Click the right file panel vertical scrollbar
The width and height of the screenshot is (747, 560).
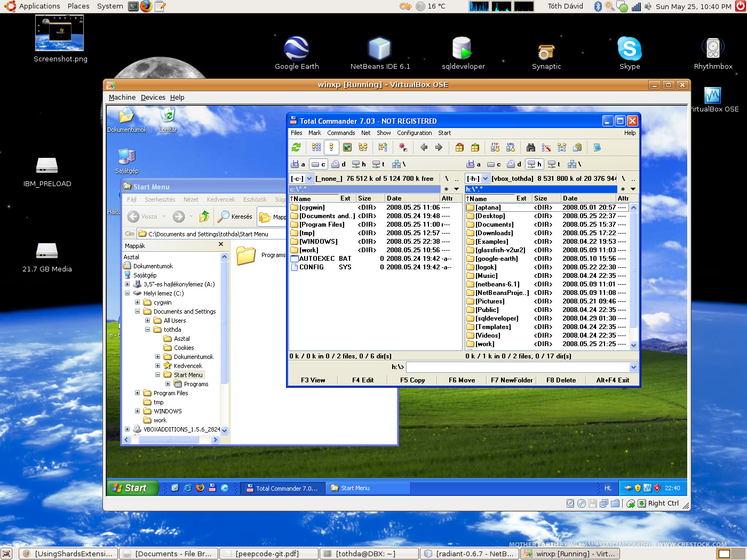pos(634,276)
